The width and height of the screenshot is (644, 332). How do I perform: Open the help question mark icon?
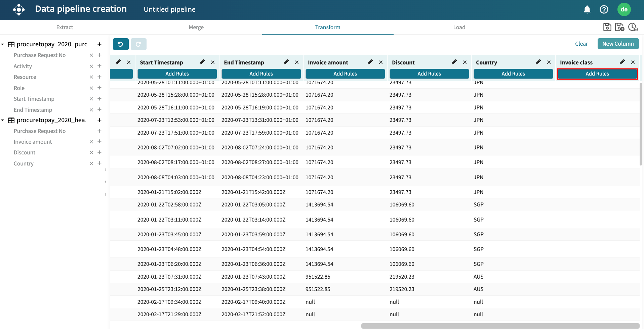[x=604, y=9]
